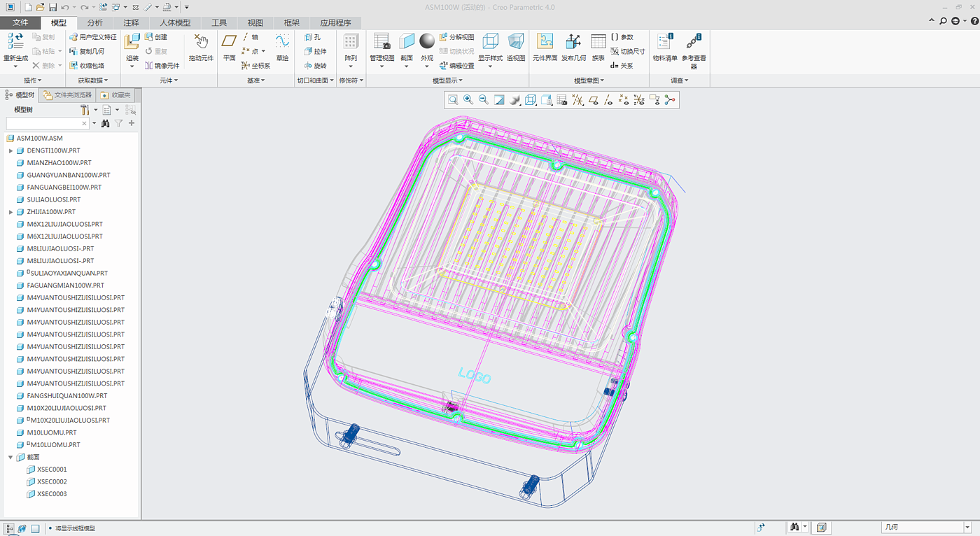Click the 分解视图 exploded view button
The image size is (980, 536).
[456, 37]
